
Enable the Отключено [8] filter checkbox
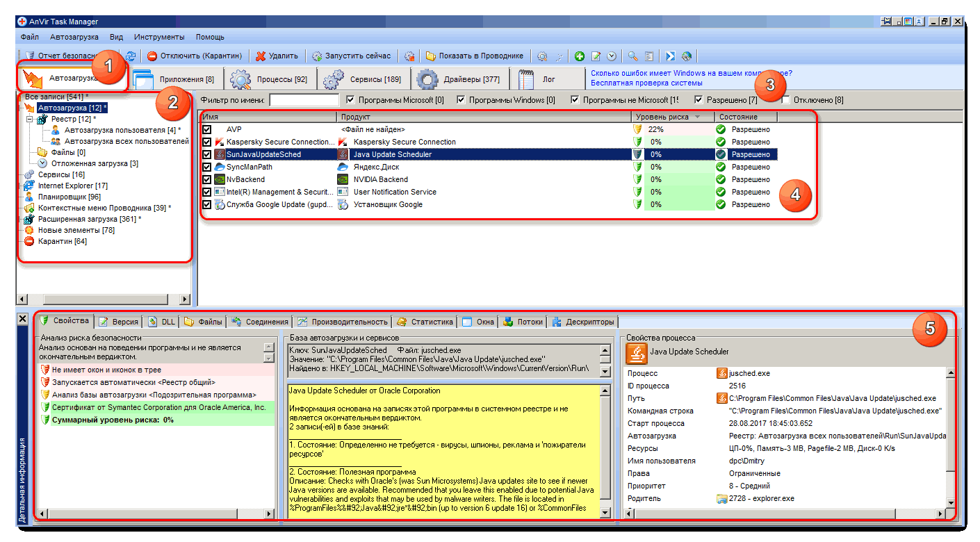[x=786, y=100]
